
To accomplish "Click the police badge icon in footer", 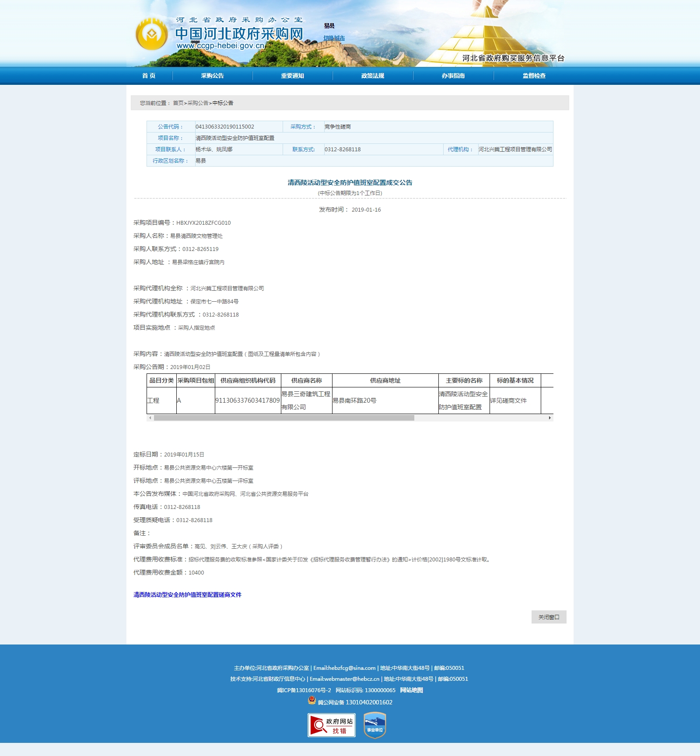I will 311,700.
